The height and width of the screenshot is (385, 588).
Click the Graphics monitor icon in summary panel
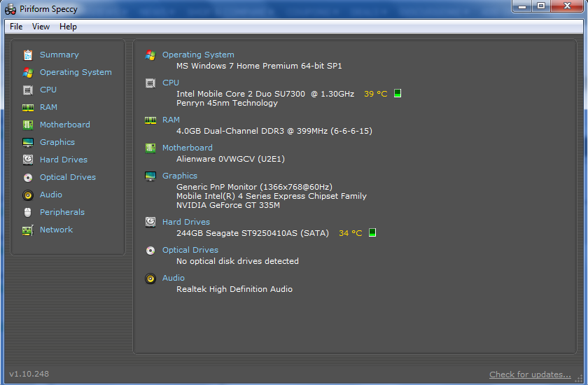point(150,176)
